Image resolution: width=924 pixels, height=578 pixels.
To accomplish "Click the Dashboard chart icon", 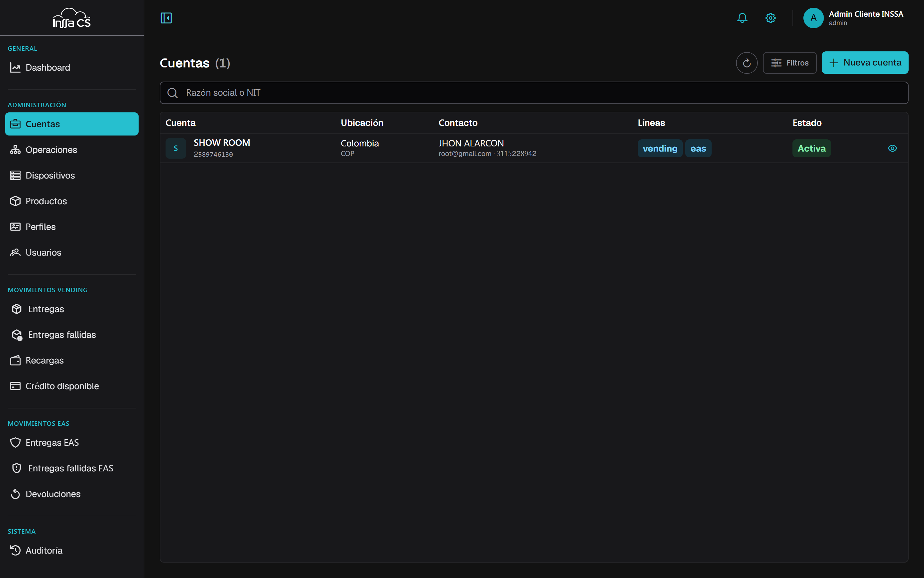I will (x=15, y=68).
